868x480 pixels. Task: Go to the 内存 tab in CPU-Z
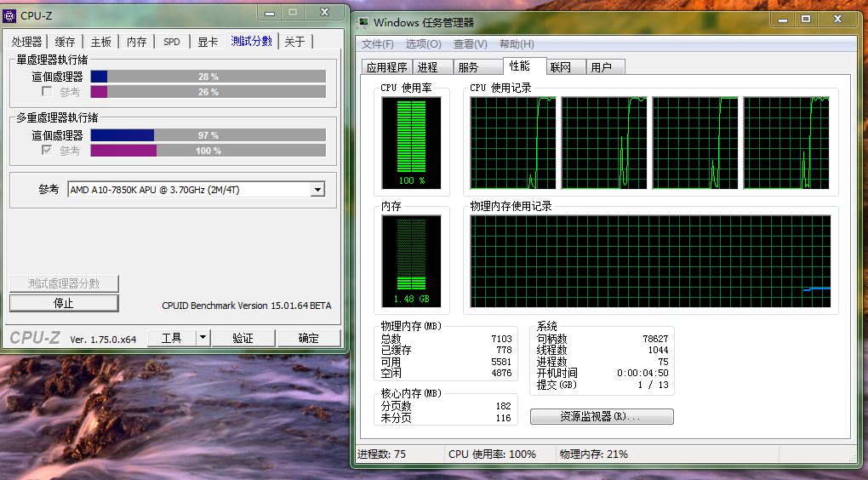coord(136,42)
